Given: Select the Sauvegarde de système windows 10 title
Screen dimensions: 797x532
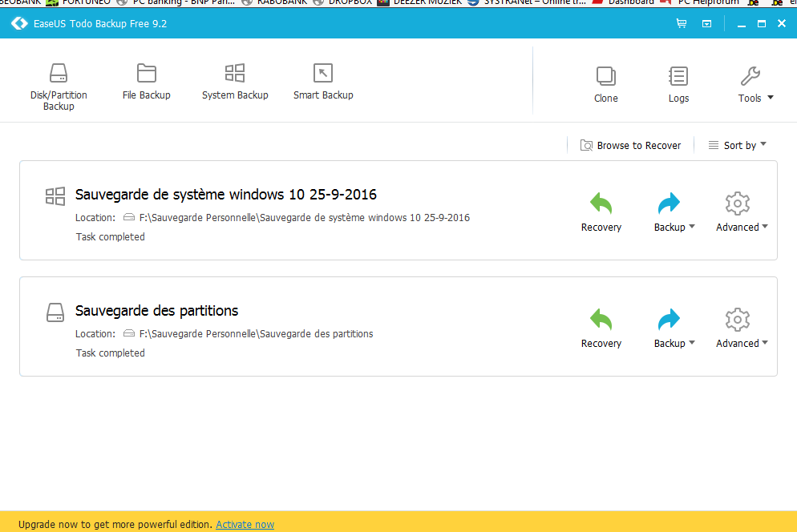Looking at the screenshot, I should [225, 195].
